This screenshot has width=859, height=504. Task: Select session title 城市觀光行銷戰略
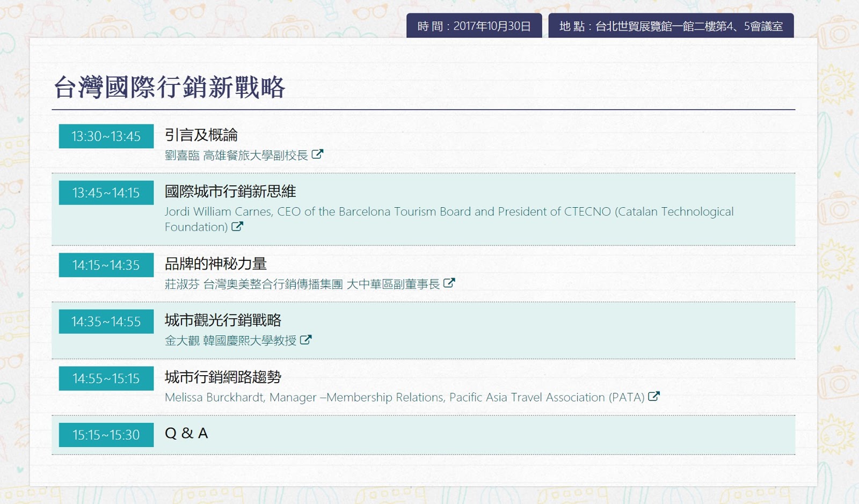click(223, 320)
